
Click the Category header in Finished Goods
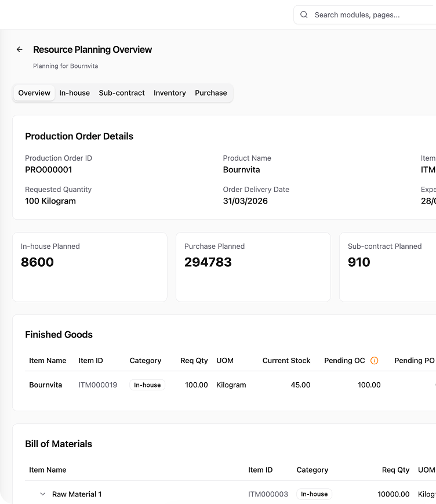pyautogui.click(x=145, y=361)
